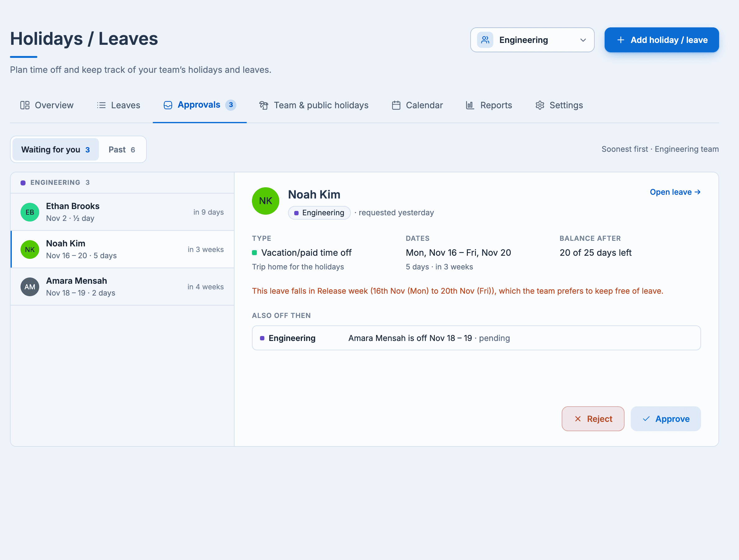The image size is (739, 560).
Task: Expand the team selector chevron
Action: coord(583,40)
